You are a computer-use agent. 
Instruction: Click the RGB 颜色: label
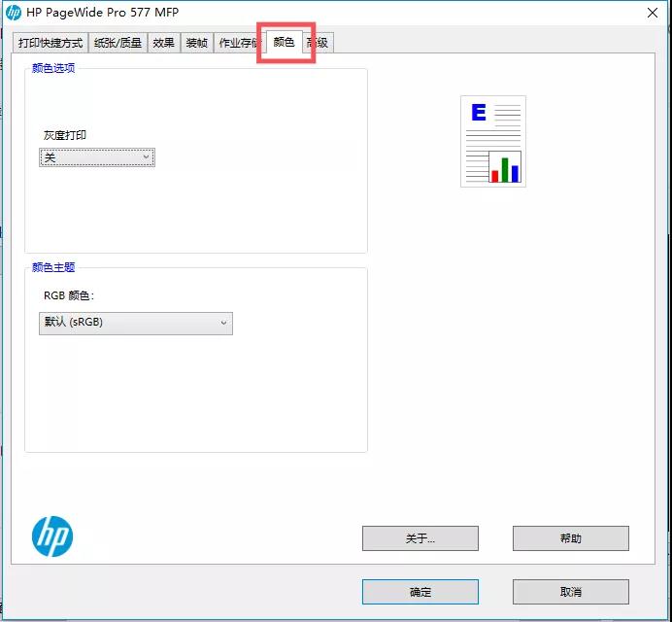pyautogui.click(x=69, y=295)
